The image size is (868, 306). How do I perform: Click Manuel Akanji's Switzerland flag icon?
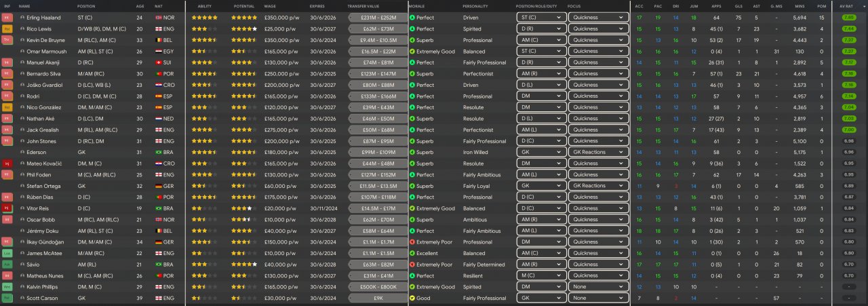158,62
